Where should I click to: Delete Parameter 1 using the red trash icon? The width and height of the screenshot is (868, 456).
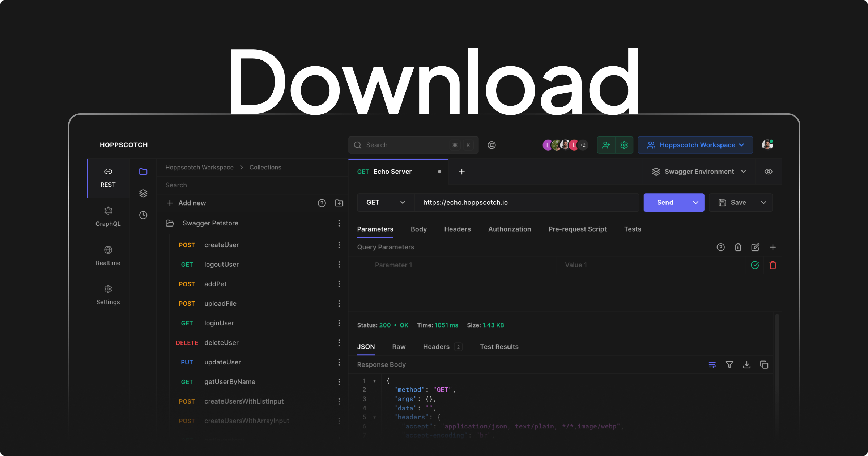click(x=773, y=265)
